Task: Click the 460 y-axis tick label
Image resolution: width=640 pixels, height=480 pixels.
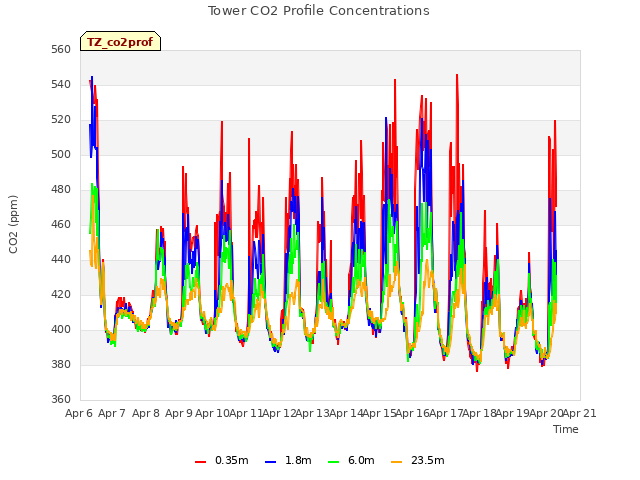Action: tap(61, 225)
